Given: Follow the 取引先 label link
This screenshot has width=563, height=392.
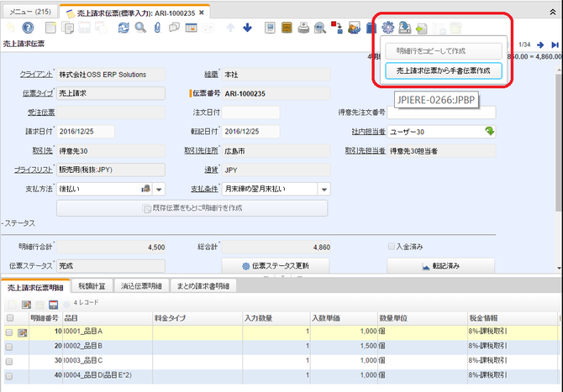Looking at the screenshot, I should [x=42, y=150].
